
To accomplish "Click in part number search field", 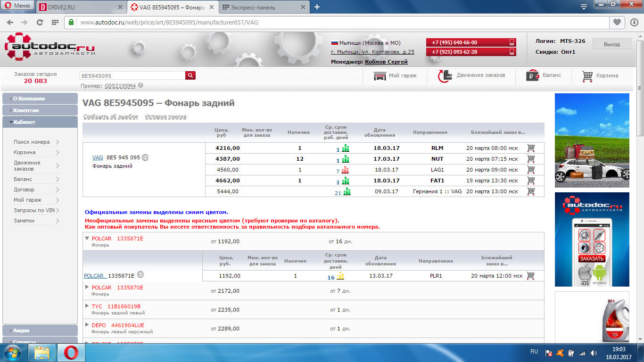I will (132, 75).
